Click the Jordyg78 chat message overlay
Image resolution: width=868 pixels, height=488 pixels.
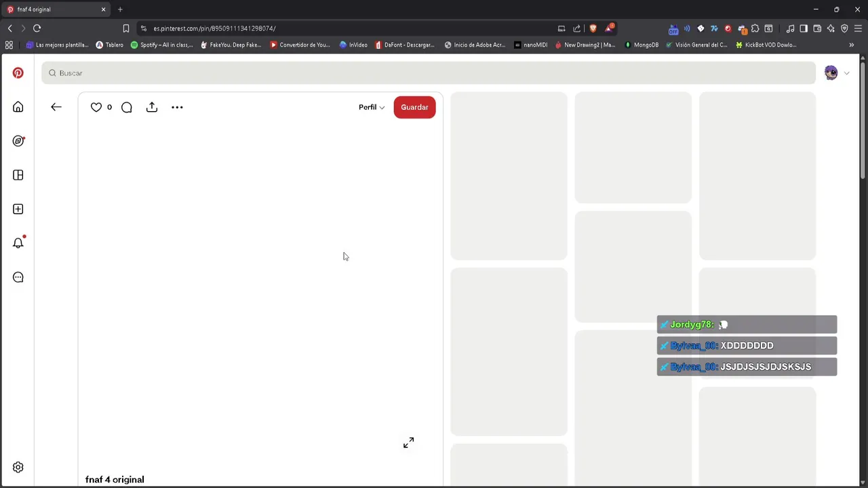click(747, 325)
